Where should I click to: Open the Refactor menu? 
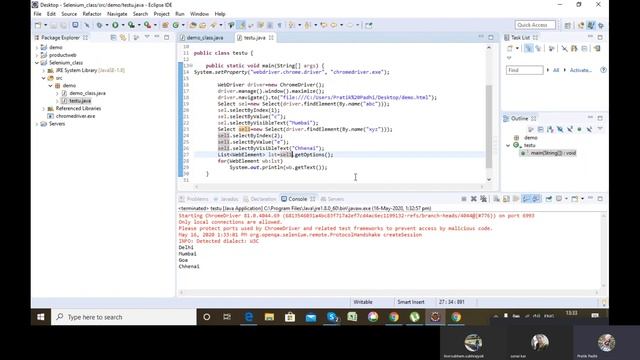92,14
